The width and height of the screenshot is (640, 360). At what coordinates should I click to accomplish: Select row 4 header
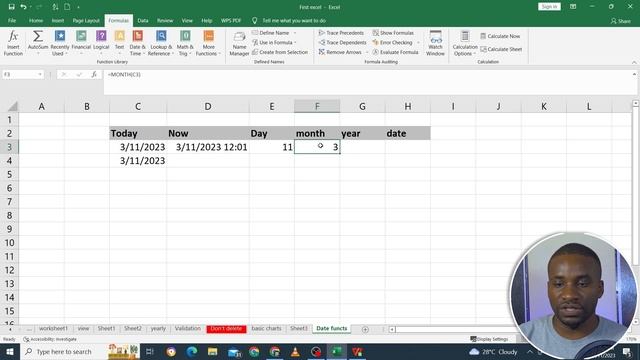point(9,161)
